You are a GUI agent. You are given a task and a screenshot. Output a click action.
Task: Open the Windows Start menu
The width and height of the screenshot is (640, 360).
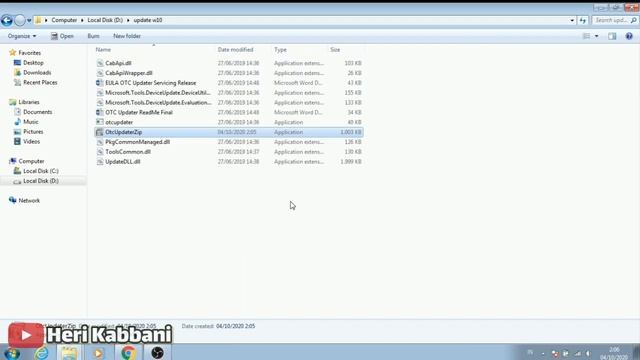coord(12,353)
